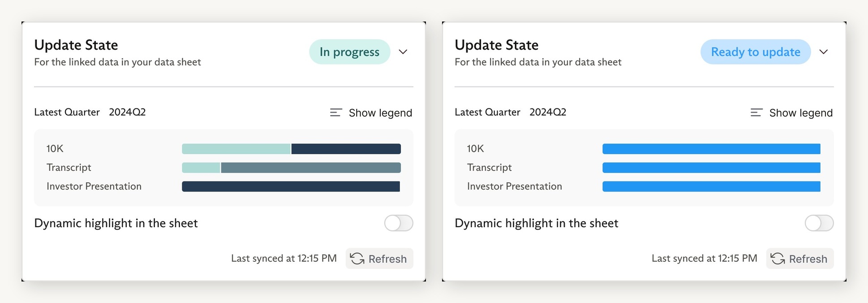This screenshot has width=868, height=303.
Task: Click Show legend text in right card
Action: (801, 113)
